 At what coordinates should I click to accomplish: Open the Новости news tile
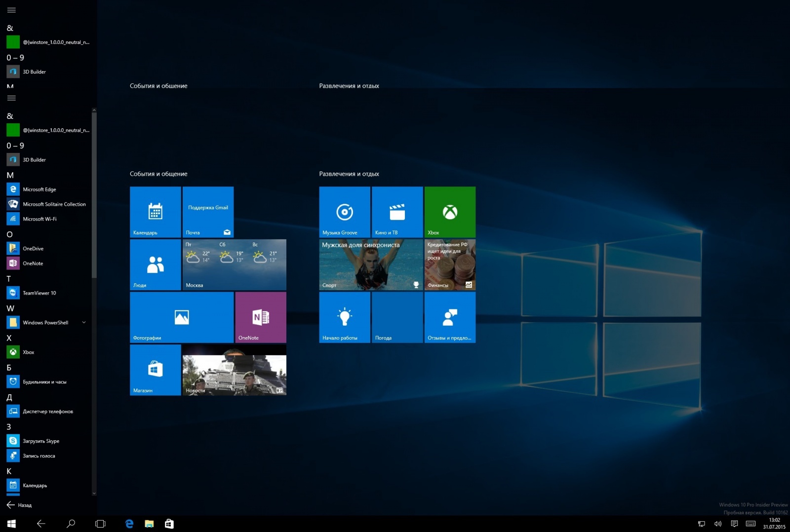coord(234,370)
